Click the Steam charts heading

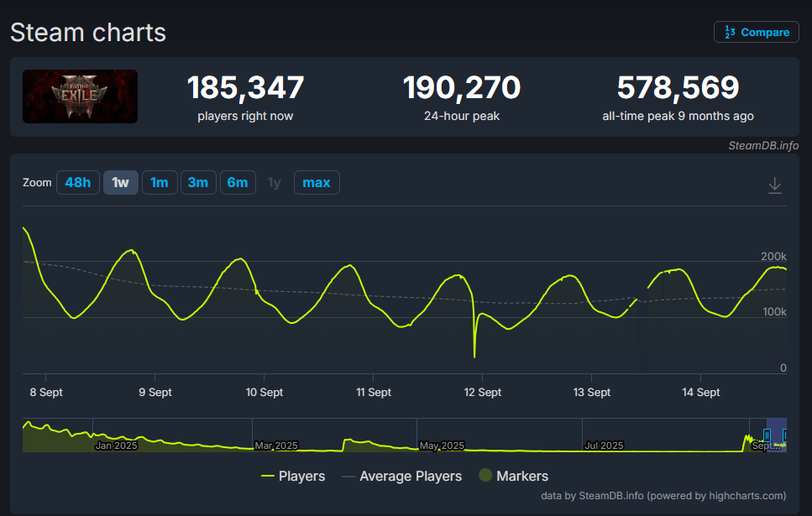coord(88,32)
